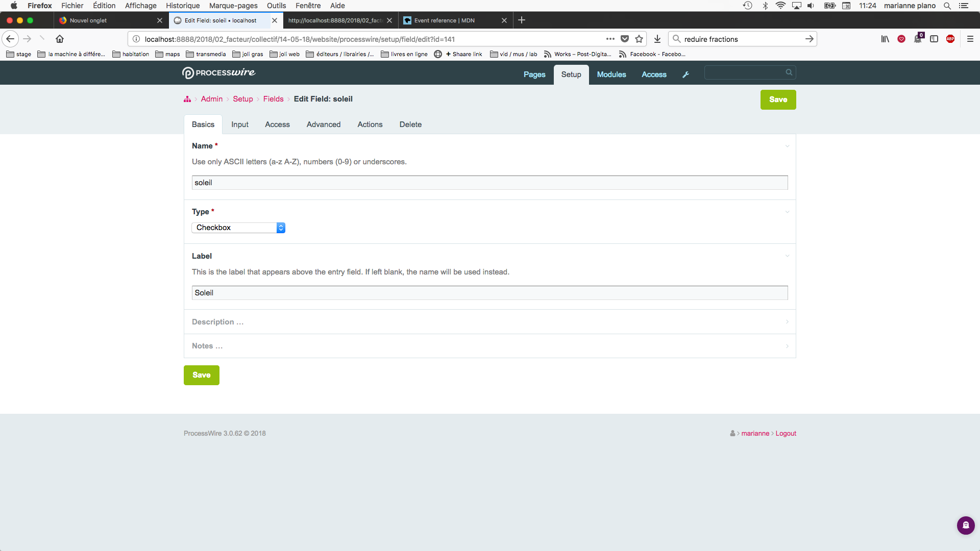
Task: Collapse the Label section with its chevron
Action: tap(787, 256)
